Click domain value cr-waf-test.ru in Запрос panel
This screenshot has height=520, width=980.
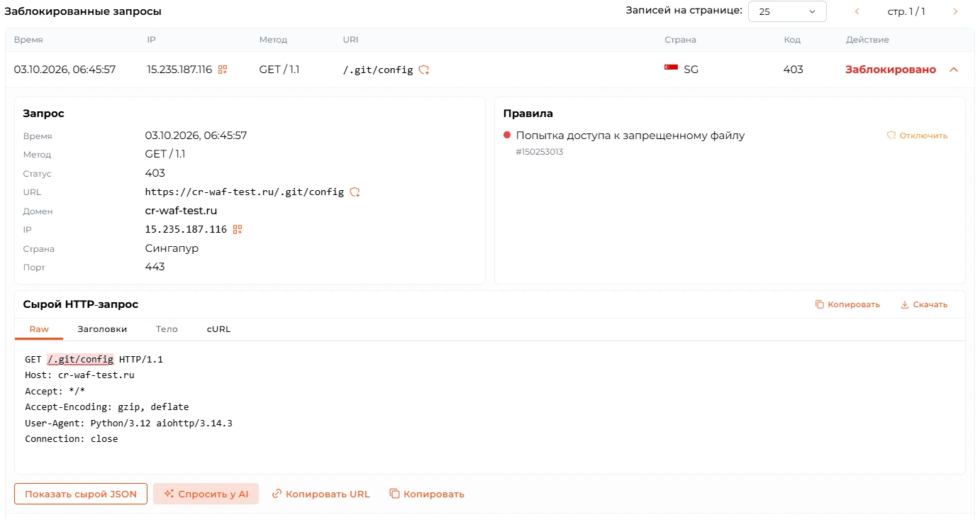pos(181,211)
